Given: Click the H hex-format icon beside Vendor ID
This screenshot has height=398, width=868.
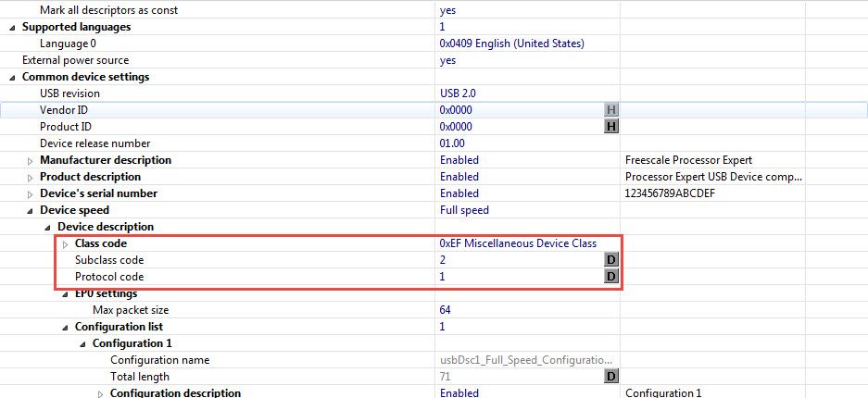Looking at the screenshot, I should (x=610, y=110).
